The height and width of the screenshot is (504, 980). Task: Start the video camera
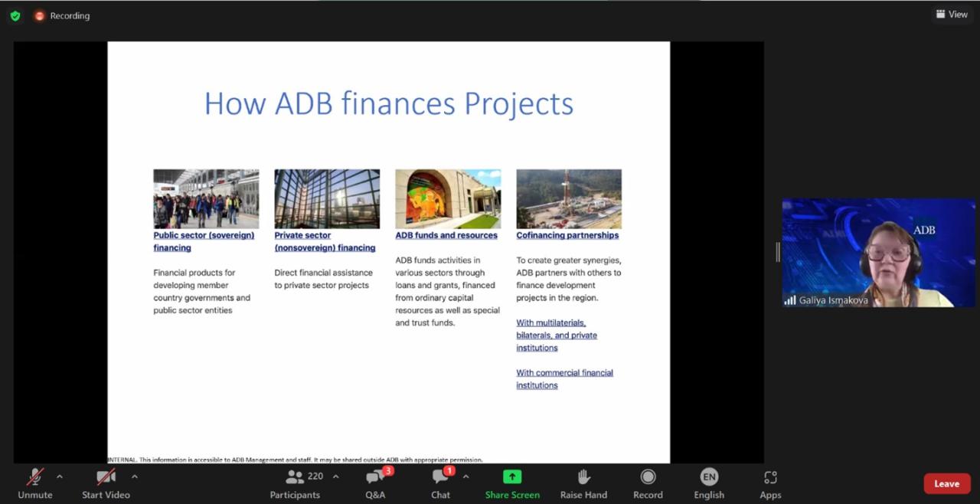106,483
